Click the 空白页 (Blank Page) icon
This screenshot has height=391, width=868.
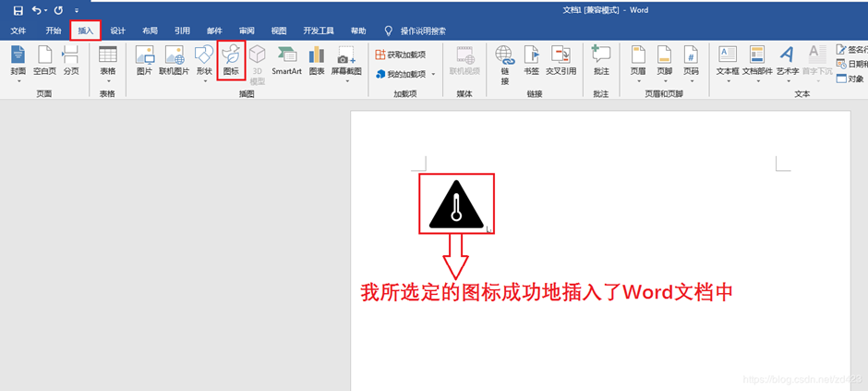click(44, 60)
